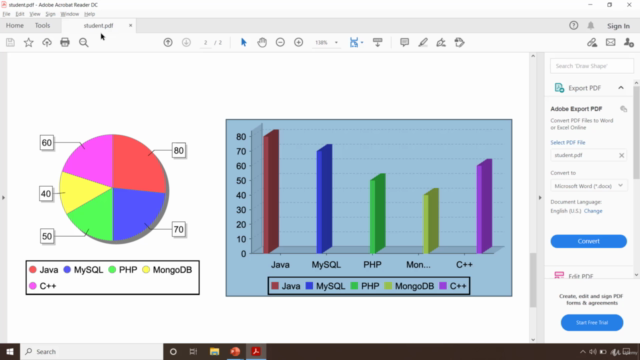Viewport: 640px width, 360px height.
Task: Zoom out with the minus icon
Action: click(280, 42)
